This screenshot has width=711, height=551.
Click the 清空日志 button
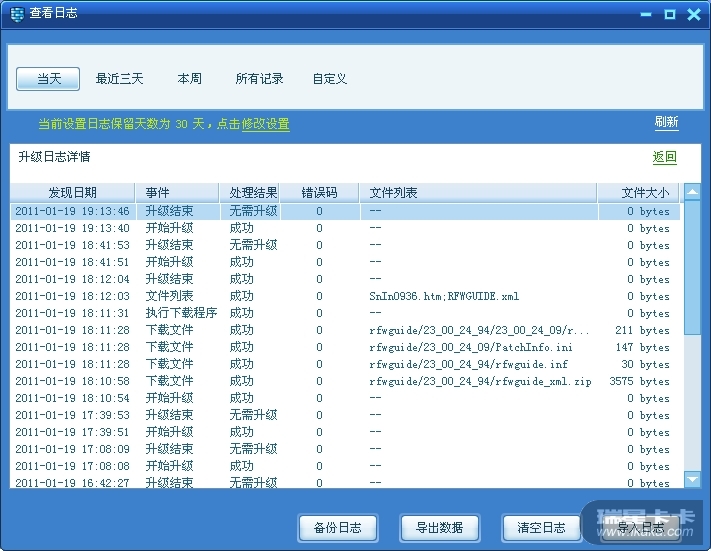click(541, 528)
